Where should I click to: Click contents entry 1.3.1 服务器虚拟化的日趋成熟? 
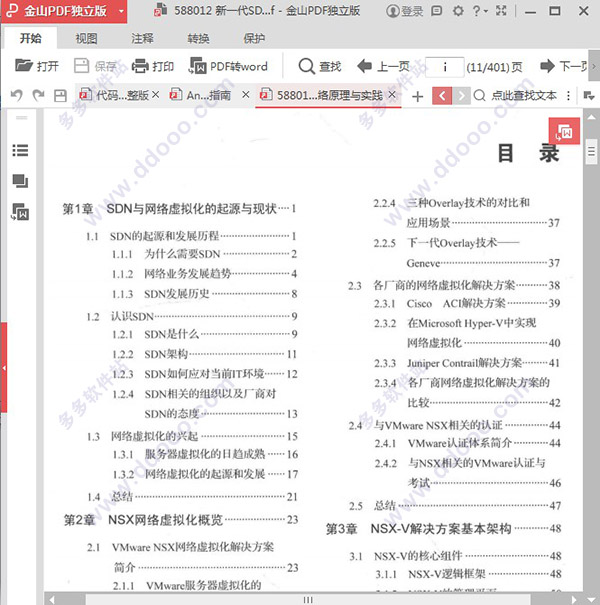pos(205,454)
